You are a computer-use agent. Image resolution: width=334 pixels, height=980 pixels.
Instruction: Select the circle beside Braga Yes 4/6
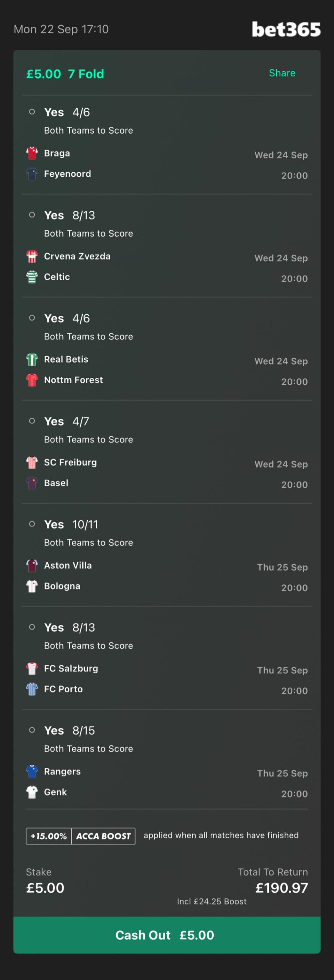tap(32, 112)
